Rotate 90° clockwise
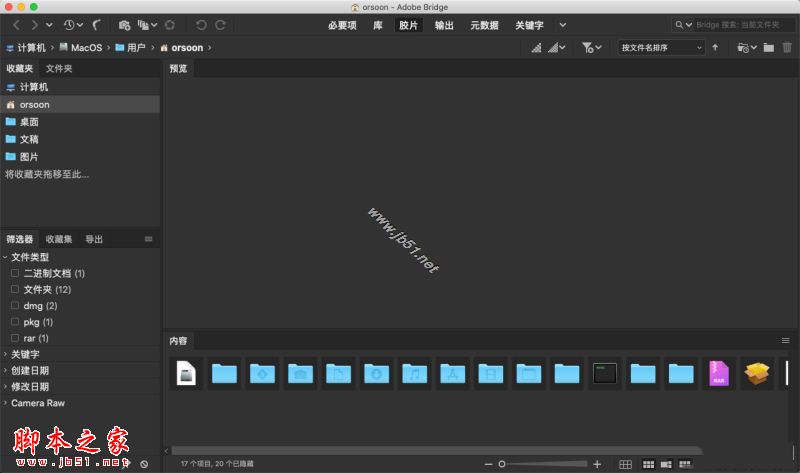 (220, 25)
